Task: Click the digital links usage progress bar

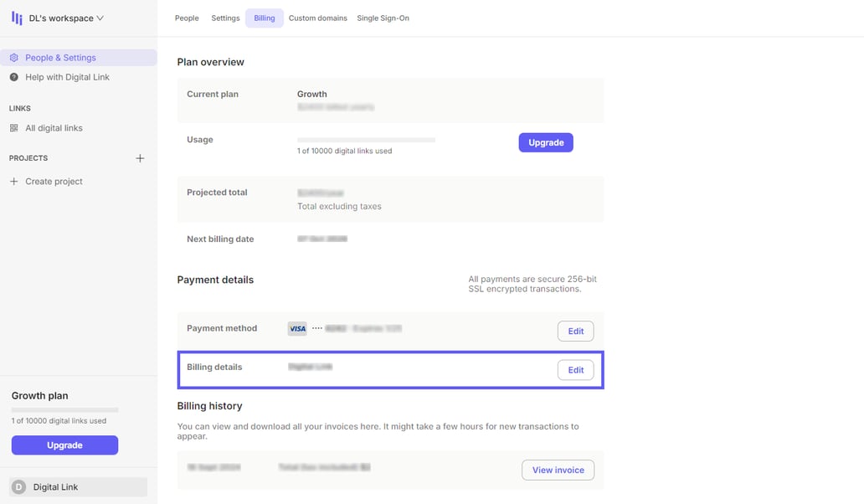Action: click(366, 139)
